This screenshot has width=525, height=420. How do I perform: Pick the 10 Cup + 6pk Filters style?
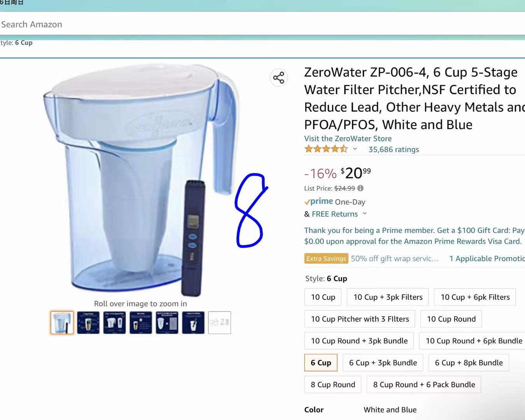475,297
